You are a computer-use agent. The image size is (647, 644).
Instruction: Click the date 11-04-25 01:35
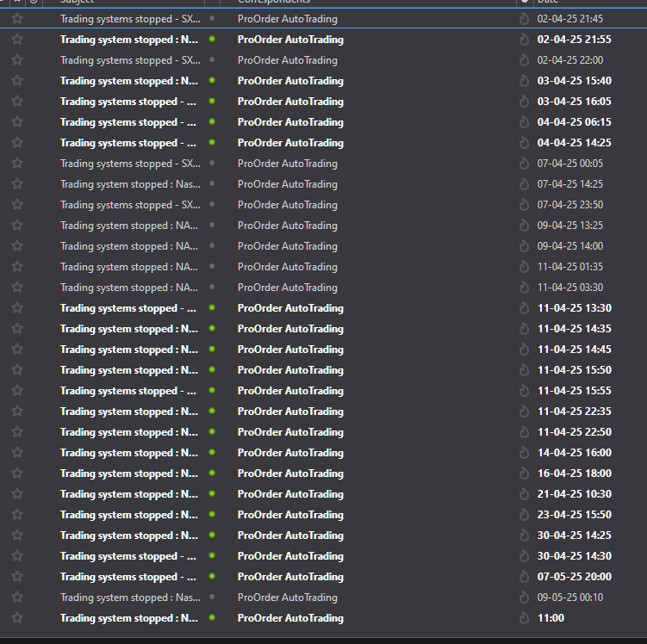click(x=569, y=267)
